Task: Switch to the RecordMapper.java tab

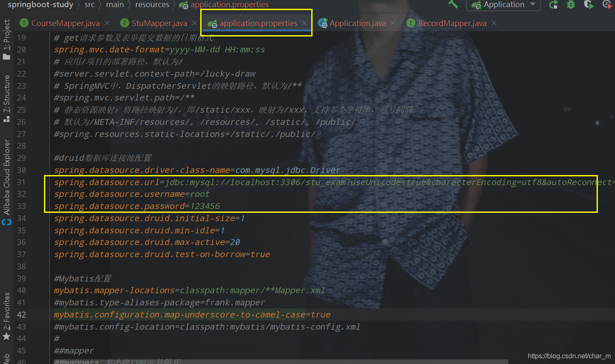Action: click(452, 23)
